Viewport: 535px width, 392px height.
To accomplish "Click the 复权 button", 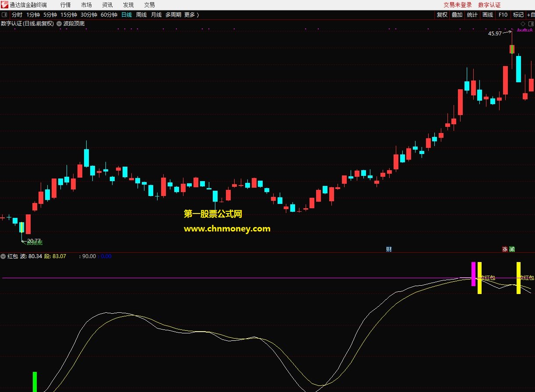I will [x=442, y=15].
